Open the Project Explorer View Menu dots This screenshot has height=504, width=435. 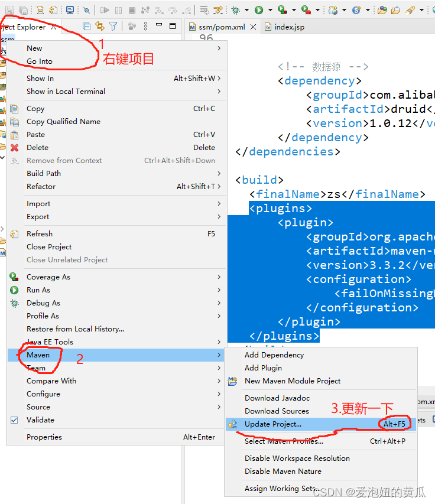click(x=145, y=27)
